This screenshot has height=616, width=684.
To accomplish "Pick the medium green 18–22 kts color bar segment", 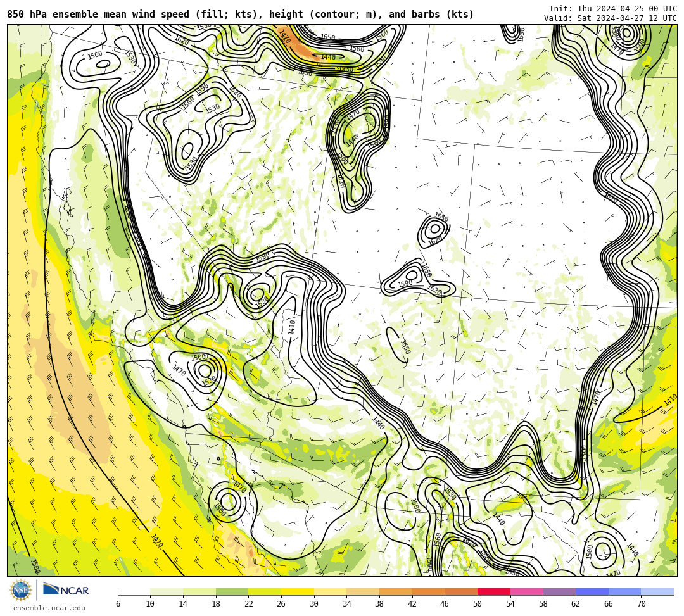I will (x=232, y=591).
